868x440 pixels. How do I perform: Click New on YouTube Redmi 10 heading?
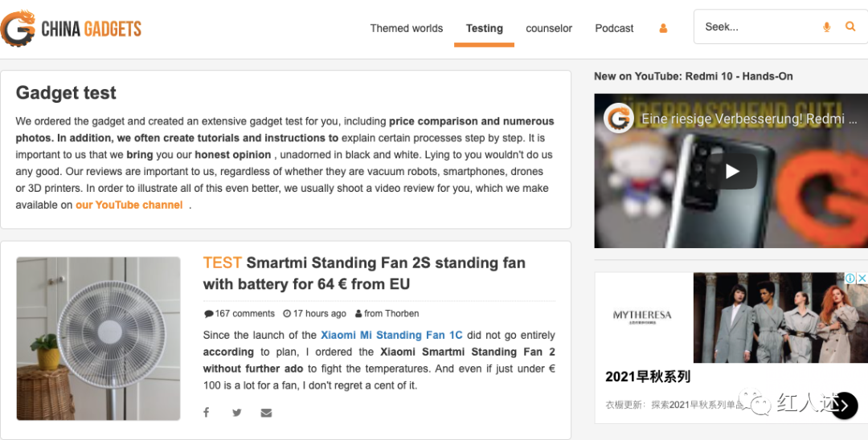[x=693, y=76]
